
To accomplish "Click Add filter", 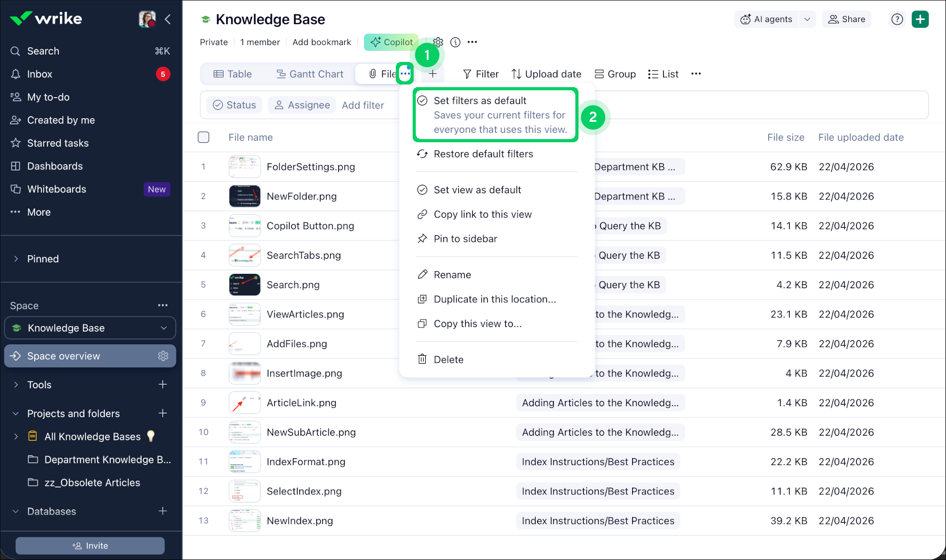I will click(363, 105).
